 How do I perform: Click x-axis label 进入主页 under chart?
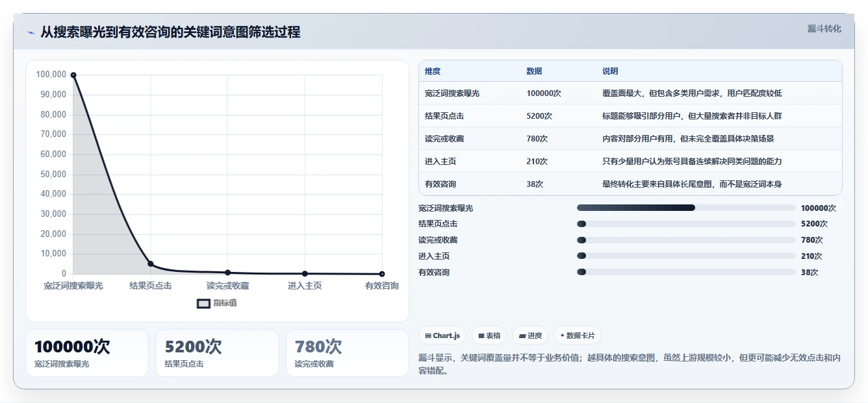tap(305, 286)
